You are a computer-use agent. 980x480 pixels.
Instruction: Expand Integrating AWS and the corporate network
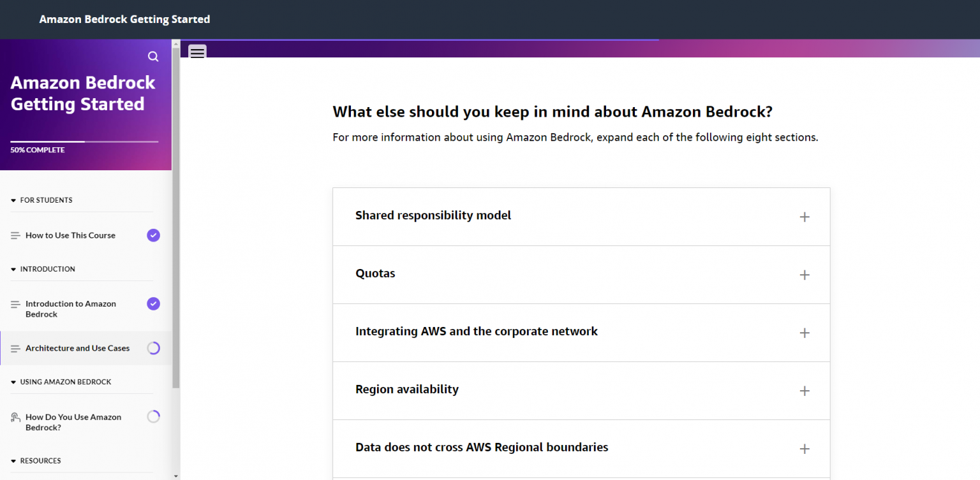click(476, 331)
